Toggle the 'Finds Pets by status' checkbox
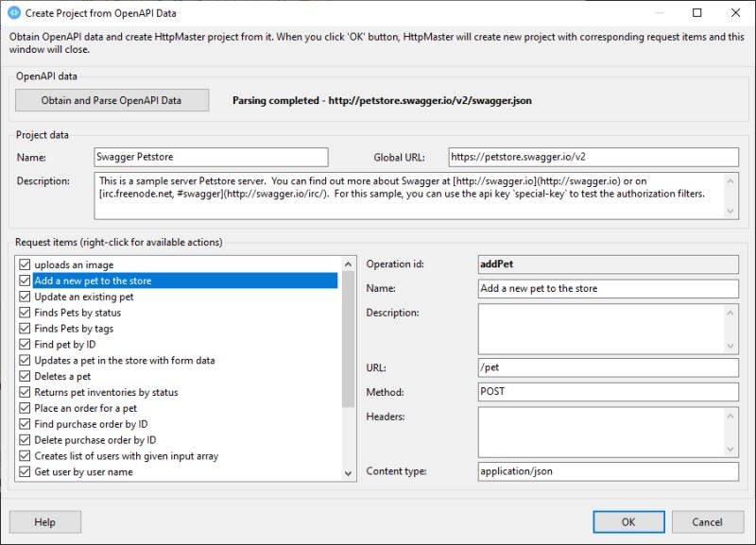The image size is (756, 545). [x=25, y=313]
